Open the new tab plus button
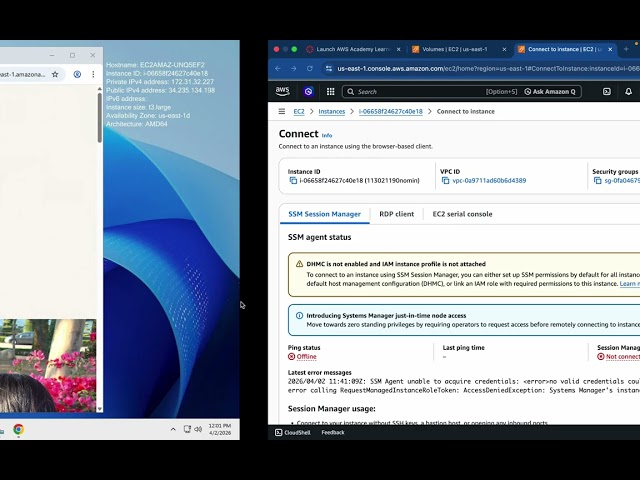Image resolution: width=640 pixels, height=480 pixels. pos(626,49)
